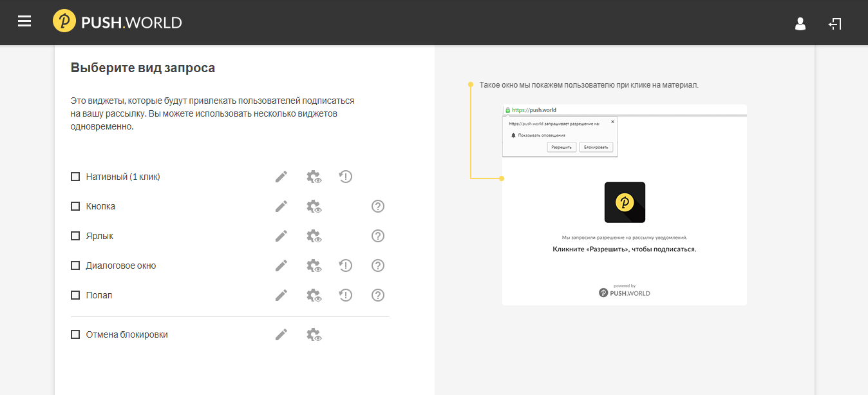The width and height of the screenshot is (868, 395).
Task: Show help for Диалоговое окно
Action: (378, 265)
